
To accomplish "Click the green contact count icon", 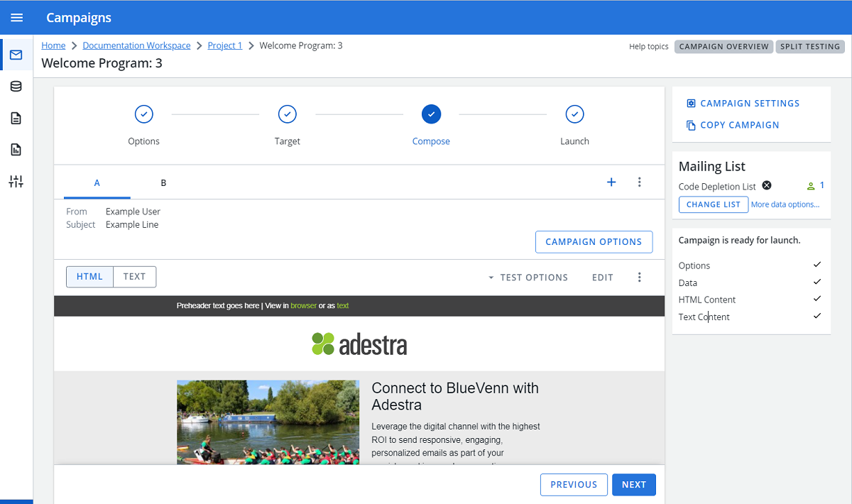I will [x=811, y=186].
